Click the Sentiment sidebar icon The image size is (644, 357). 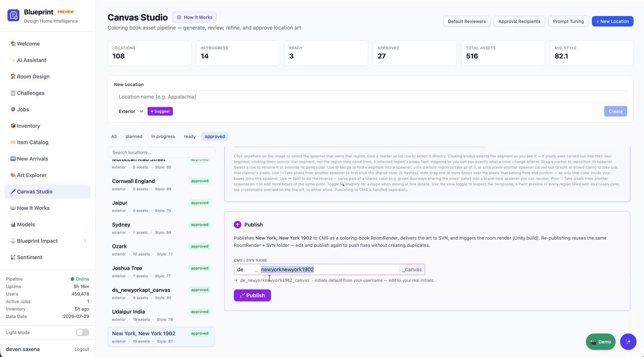(13, 257)
